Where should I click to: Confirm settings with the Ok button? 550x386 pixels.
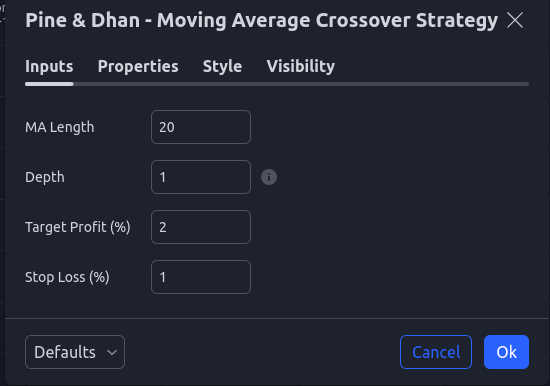[506, 352]
